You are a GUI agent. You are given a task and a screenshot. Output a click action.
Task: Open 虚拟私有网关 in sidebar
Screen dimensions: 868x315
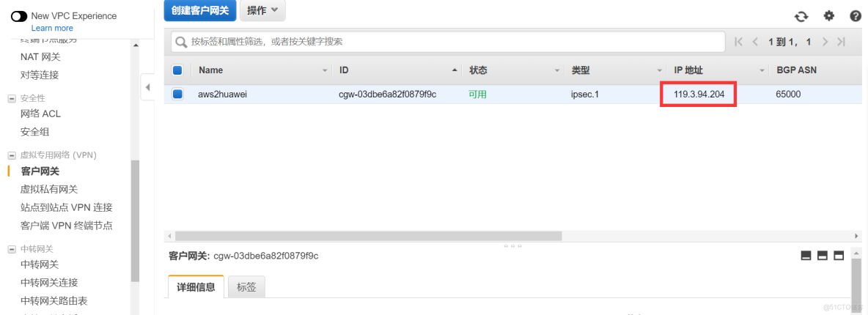tap(49, 189)
